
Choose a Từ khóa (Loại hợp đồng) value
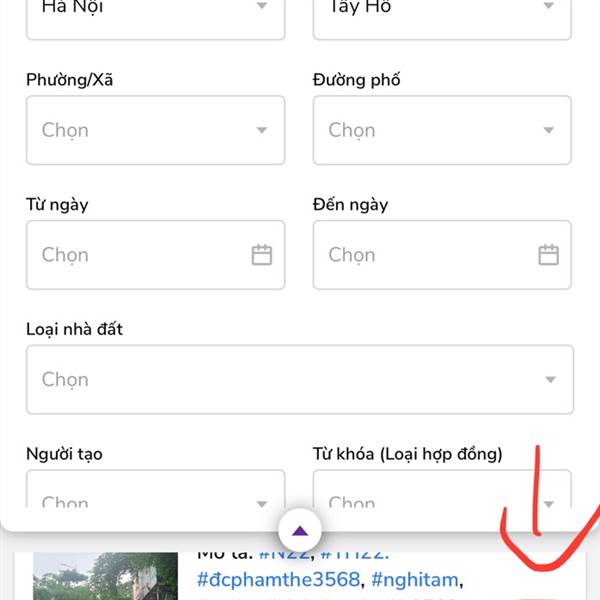442,489
